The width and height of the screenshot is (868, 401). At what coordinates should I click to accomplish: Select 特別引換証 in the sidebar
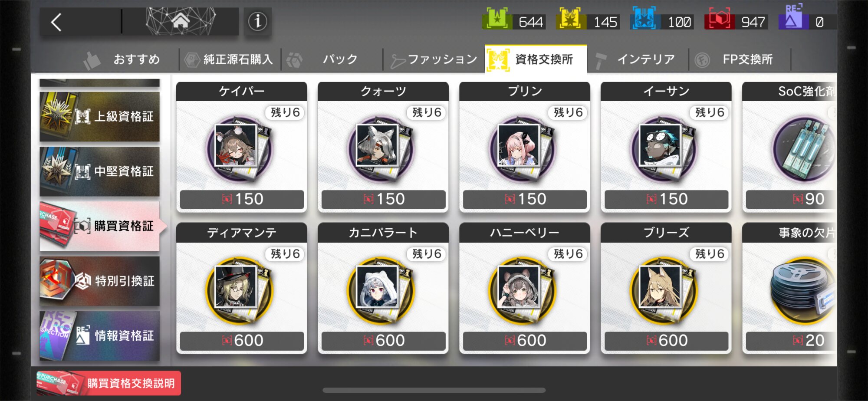(x=99, y=281)
